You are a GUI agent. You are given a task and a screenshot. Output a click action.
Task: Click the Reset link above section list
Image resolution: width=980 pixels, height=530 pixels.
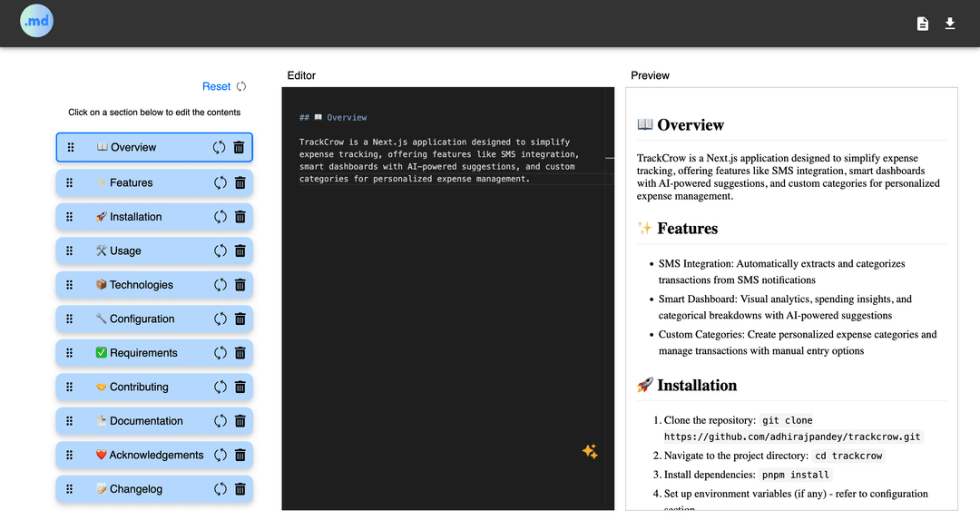pos(217,86)
